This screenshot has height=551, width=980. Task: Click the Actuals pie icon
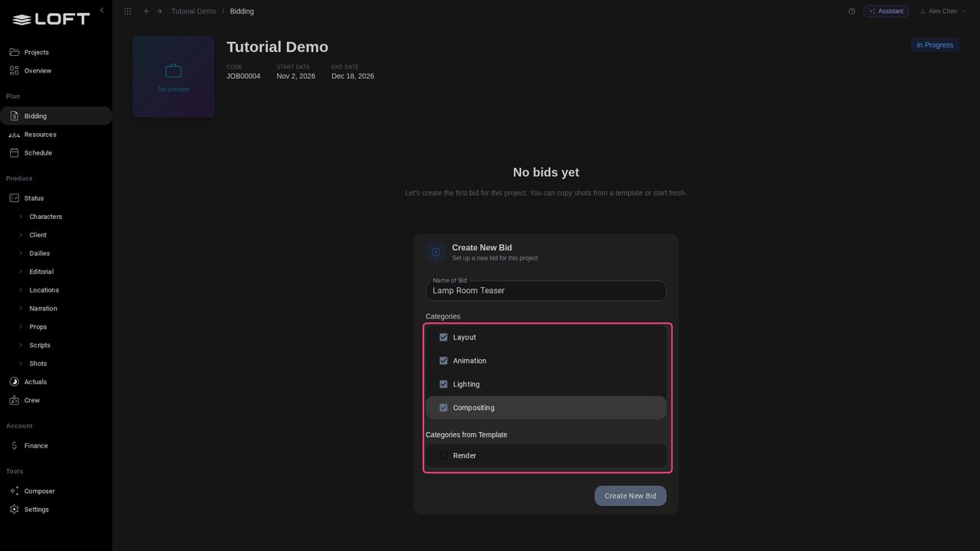(14, 382)
